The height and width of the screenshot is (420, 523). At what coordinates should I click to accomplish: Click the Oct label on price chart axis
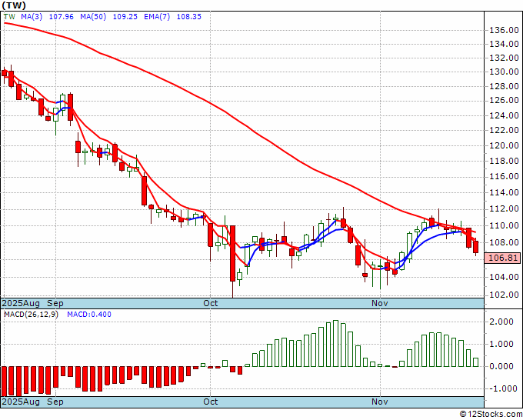point(211,303)
